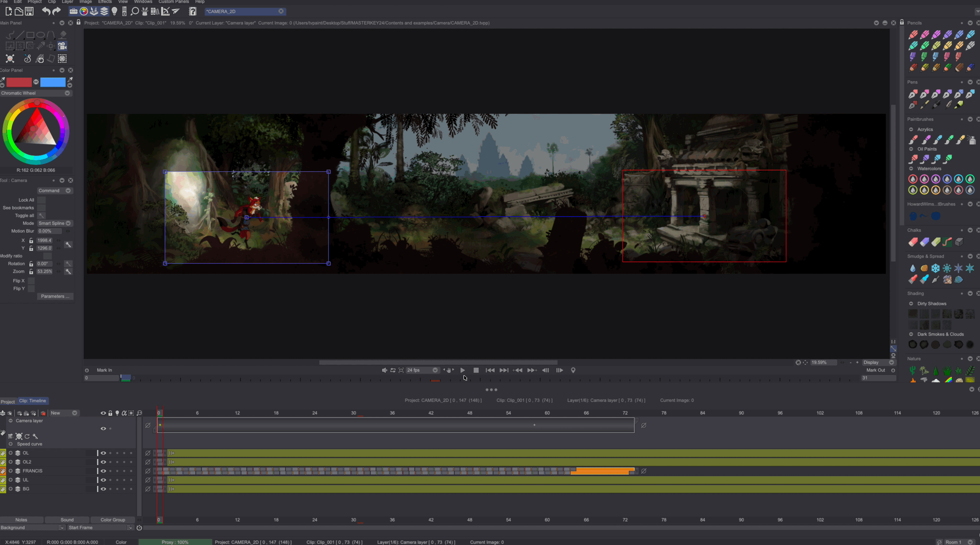Open the Effects menu
980x545 pixels.
click(105, 2)
